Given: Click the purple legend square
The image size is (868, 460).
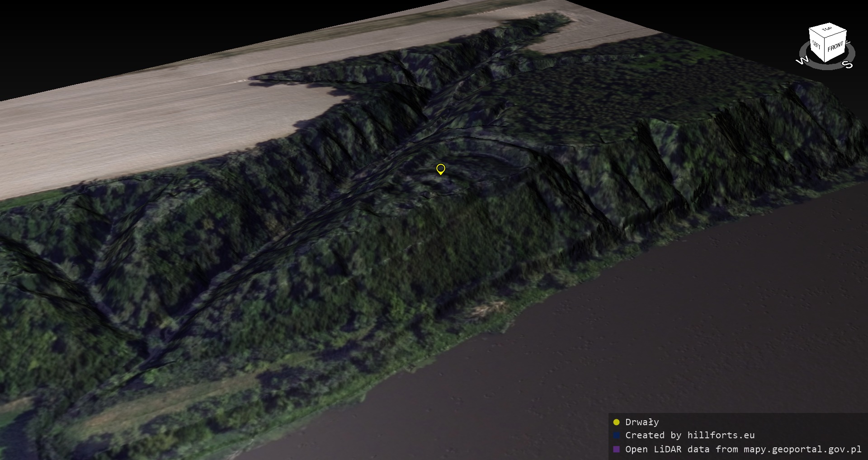Looking at the screenshot, I should click(616, 449).
